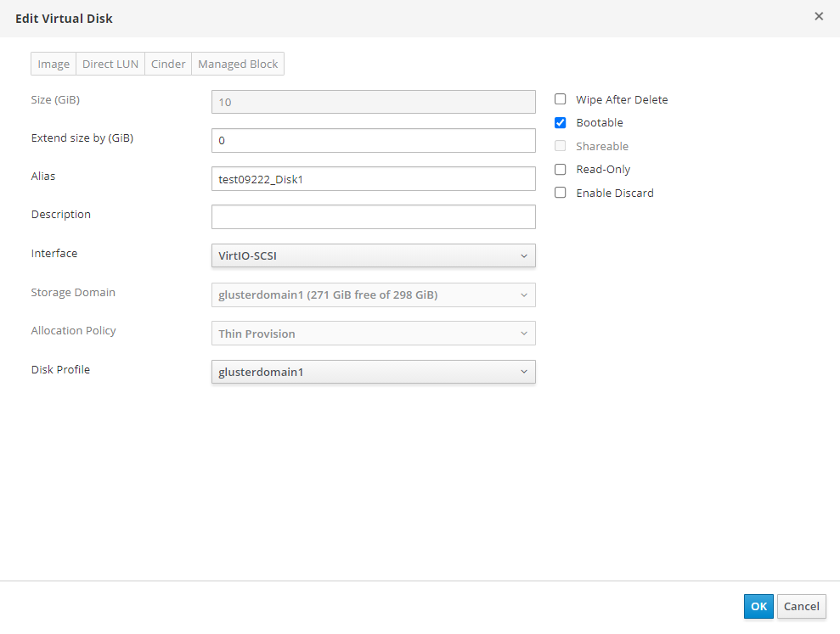Click the disabled Size (GiB) field
This screenshot has height=634, width=840.
click(x=373, y=102)
